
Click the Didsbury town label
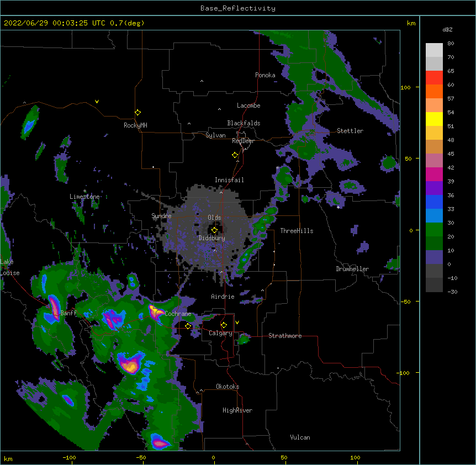tap(212, 238)
